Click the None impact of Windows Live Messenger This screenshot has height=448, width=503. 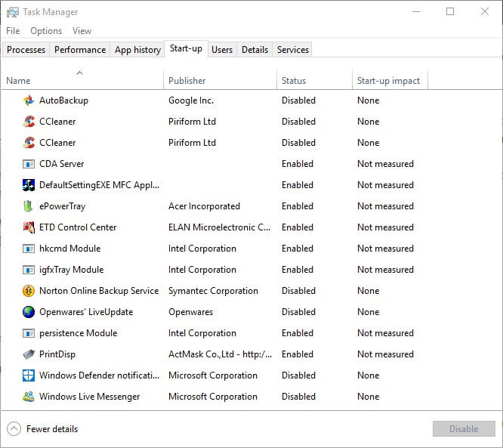point(369,397)
